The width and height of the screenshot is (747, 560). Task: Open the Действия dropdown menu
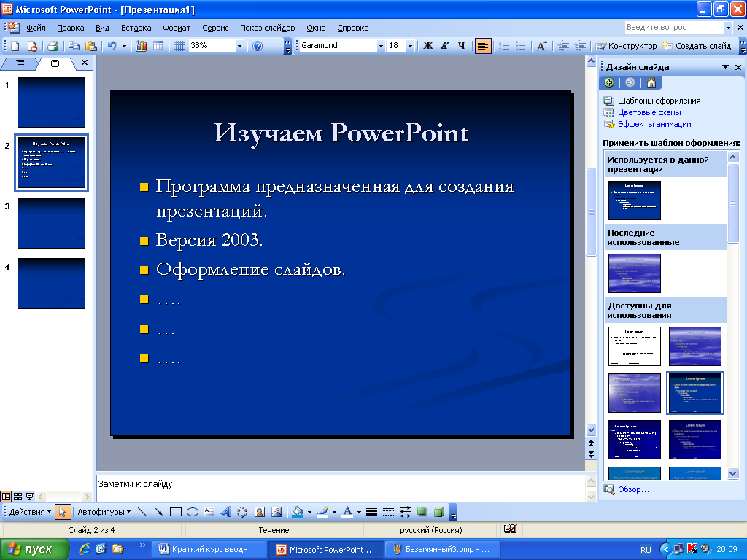pyautogui.click(x=30, y=512)
